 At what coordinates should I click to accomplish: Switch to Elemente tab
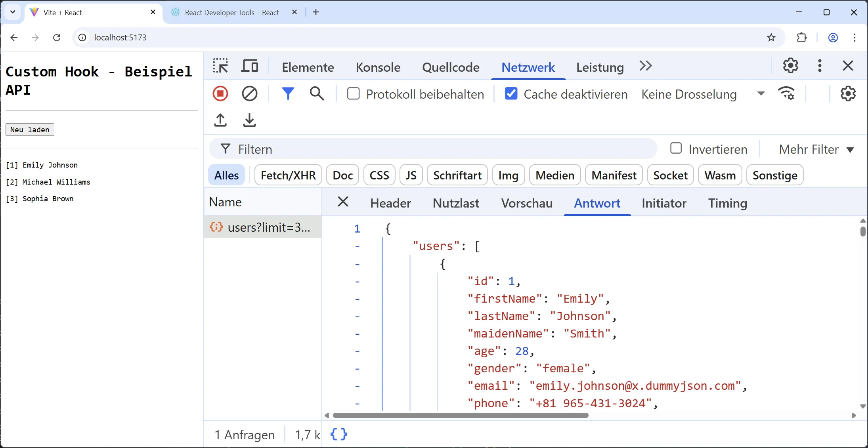308,67
